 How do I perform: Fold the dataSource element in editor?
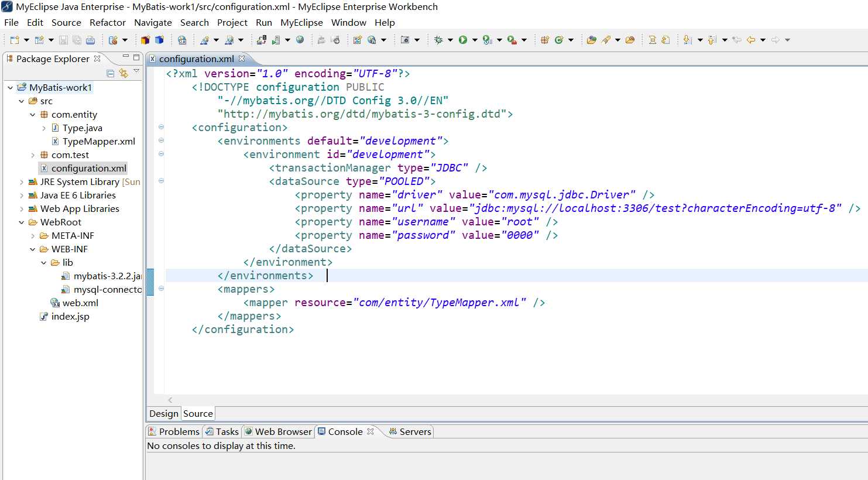click(161, 181)
